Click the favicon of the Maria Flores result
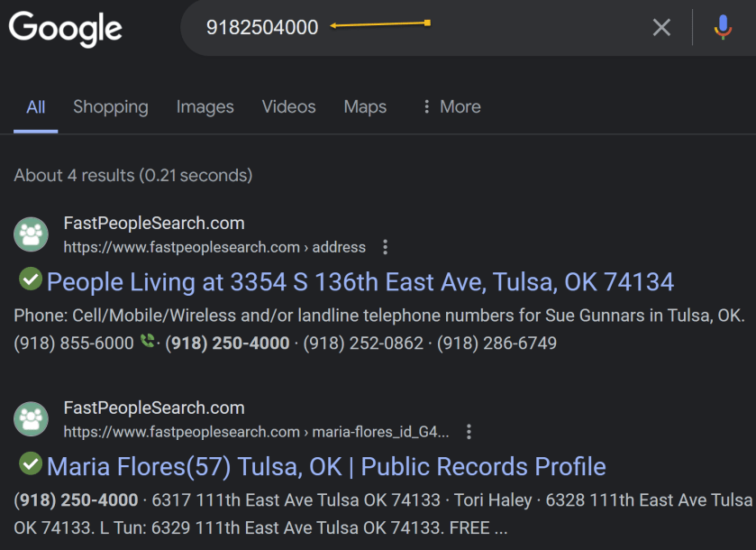Image resolution: width=756 pixels, height=550 pixels. [x=32, y=419]
